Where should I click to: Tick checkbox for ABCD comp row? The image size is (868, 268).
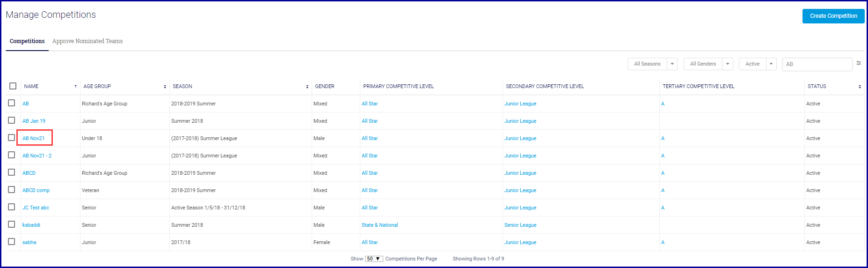pos(12,190)
